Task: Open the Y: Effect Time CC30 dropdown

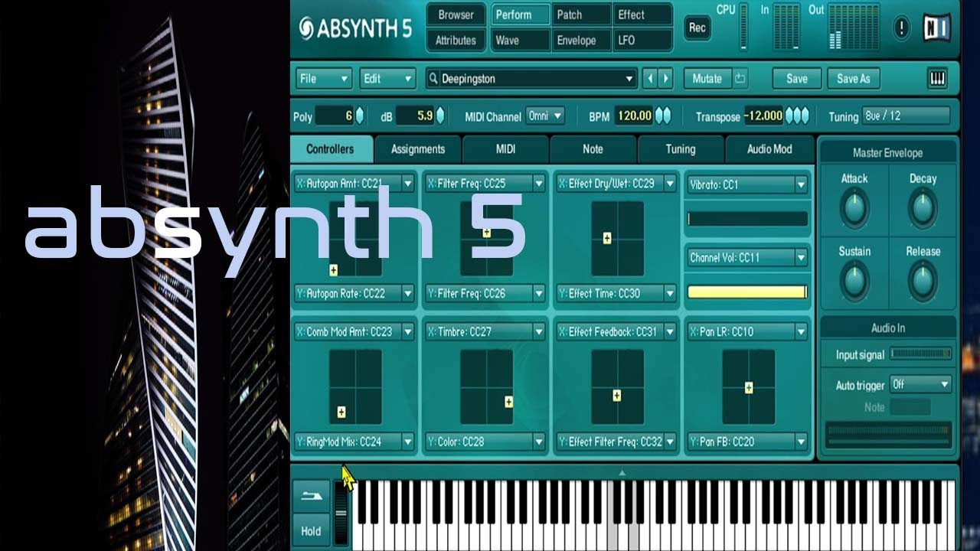Action: tap(617, 293)
